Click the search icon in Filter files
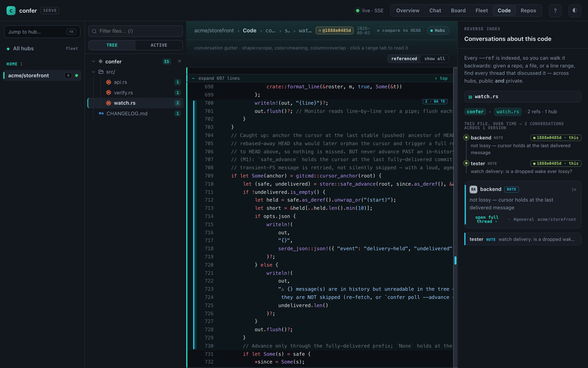The width and height of the screenshot is (588, 368). (94, 31)
